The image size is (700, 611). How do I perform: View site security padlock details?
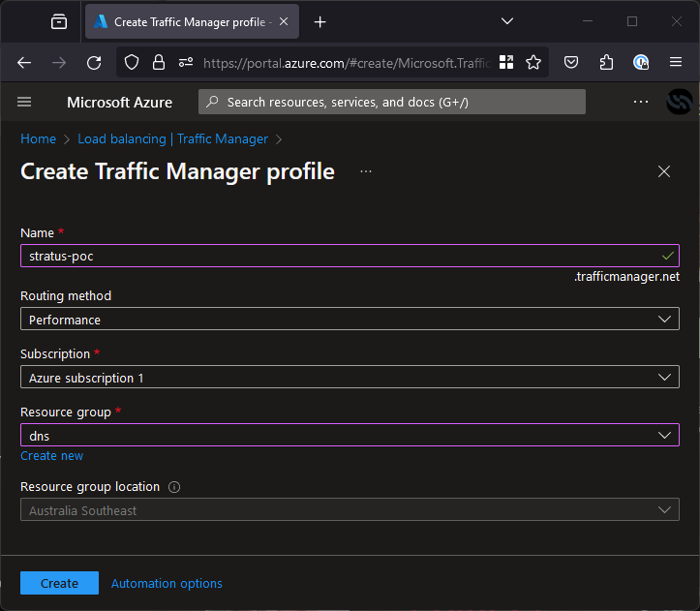[159, 63]
